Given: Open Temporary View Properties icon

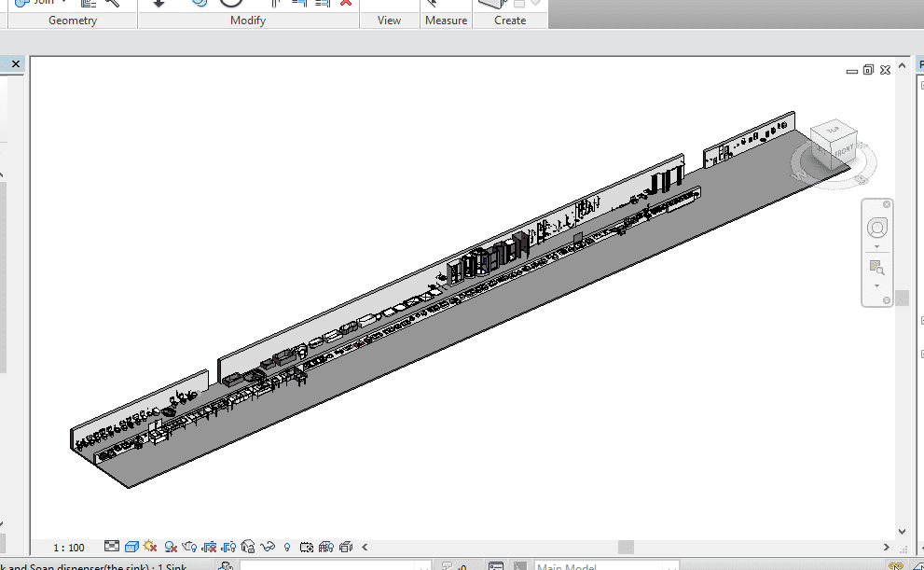Looking at the screenshot, I should pos(307,547).
